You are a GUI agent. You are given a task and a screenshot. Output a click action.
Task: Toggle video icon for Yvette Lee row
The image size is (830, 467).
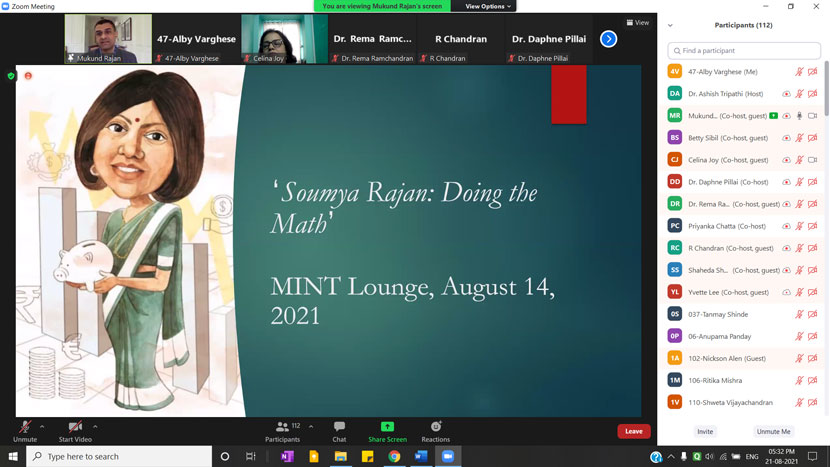coord(813,292)
